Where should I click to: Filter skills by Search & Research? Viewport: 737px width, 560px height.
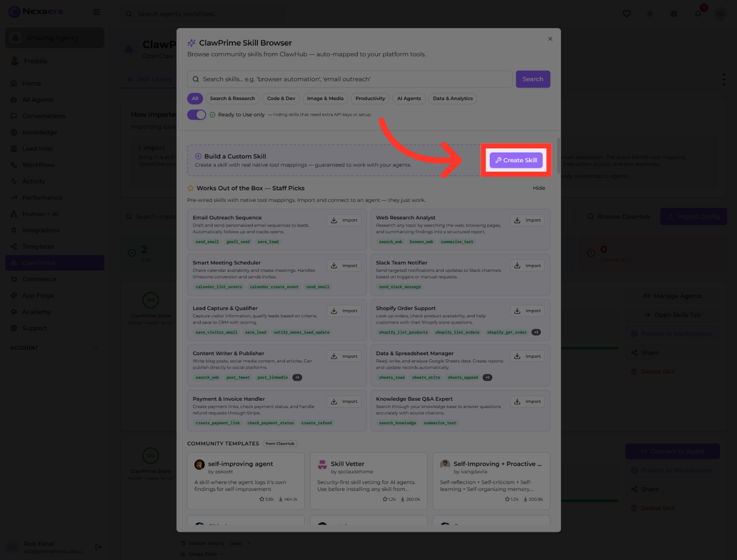(232, 99)
